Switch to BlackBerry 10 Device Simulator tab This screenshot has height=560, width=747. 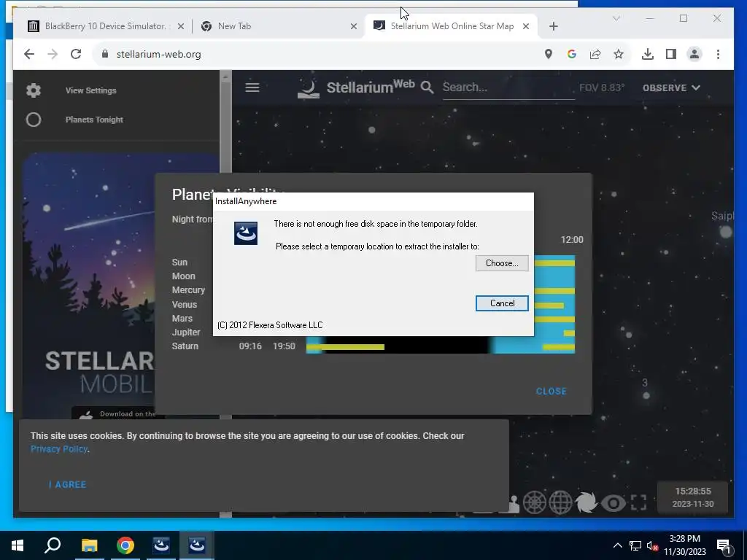105,26
